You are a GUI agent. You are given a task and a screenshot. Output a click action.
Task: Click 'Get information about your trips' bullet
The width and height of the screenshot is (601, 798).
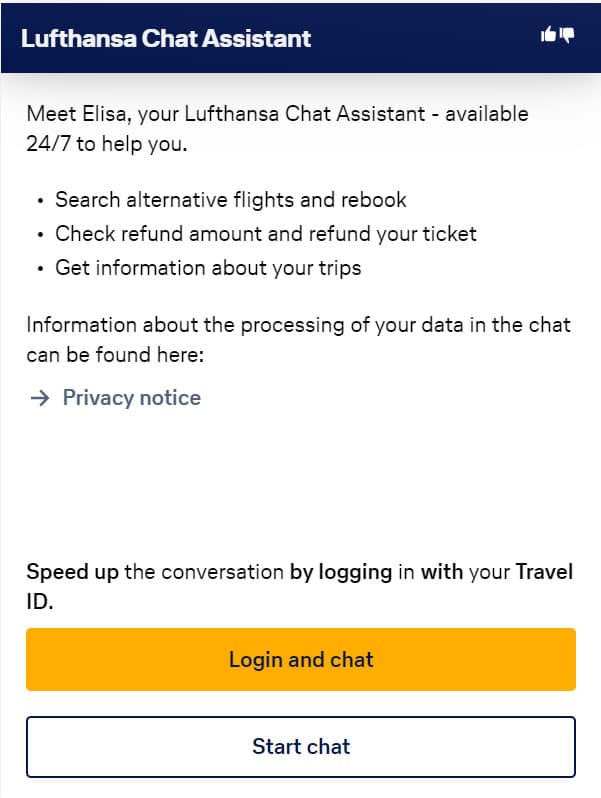pyautogui.click(x=207, y=268)
